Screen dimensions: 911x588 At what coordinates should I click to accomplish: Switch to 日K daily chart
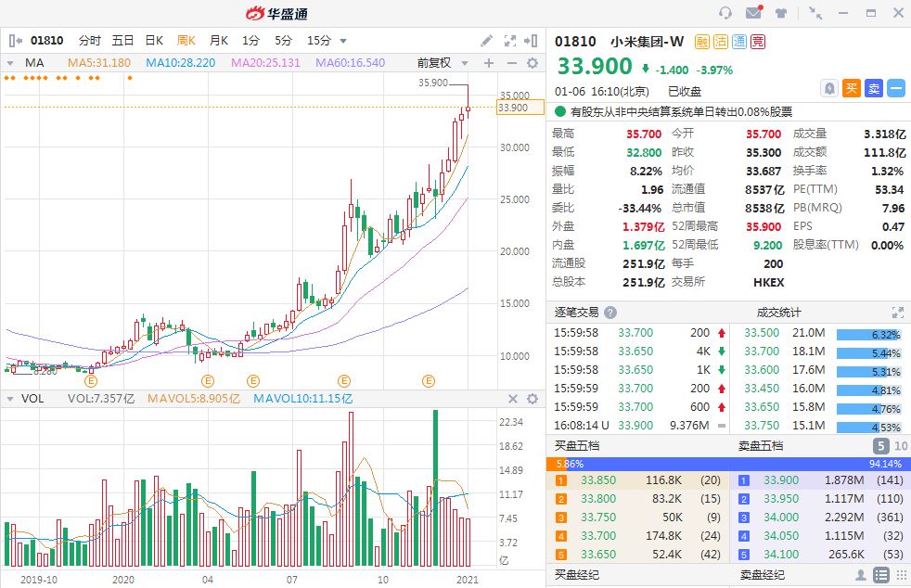pyautogui.click(x=154, y=41)
